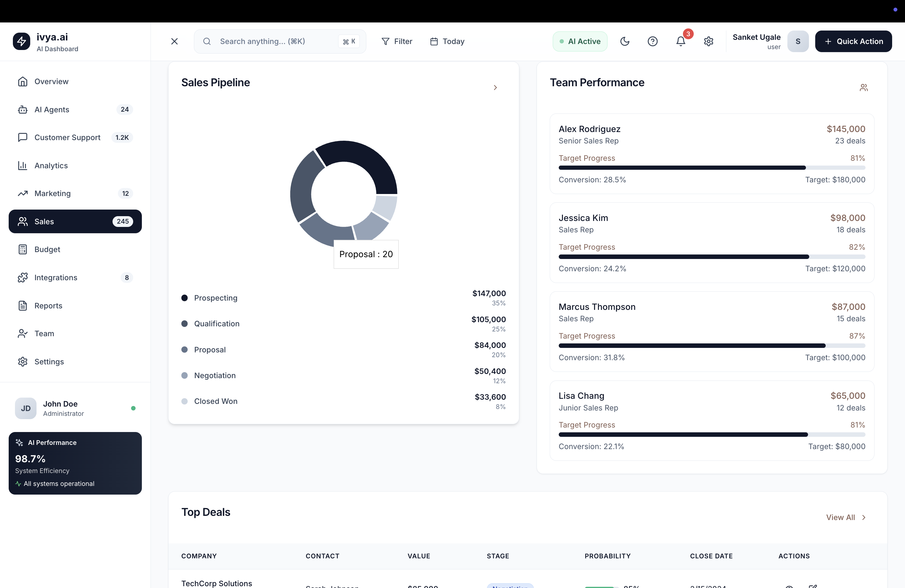905x588 pixels.
Task: Toggle Prospecting legend dot in pipeline
Action: pyautogui.click(x=184, y=298)
